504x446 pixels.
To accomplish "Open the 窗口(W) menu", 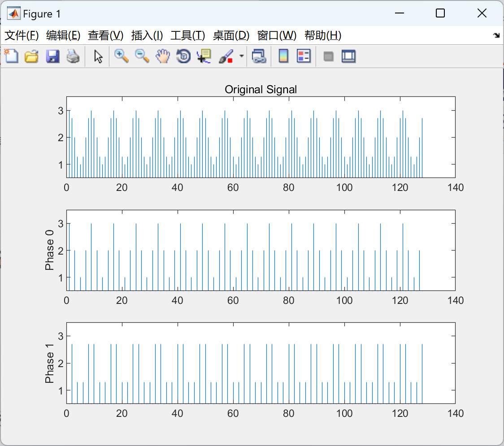I will click(x=277, y=35).
